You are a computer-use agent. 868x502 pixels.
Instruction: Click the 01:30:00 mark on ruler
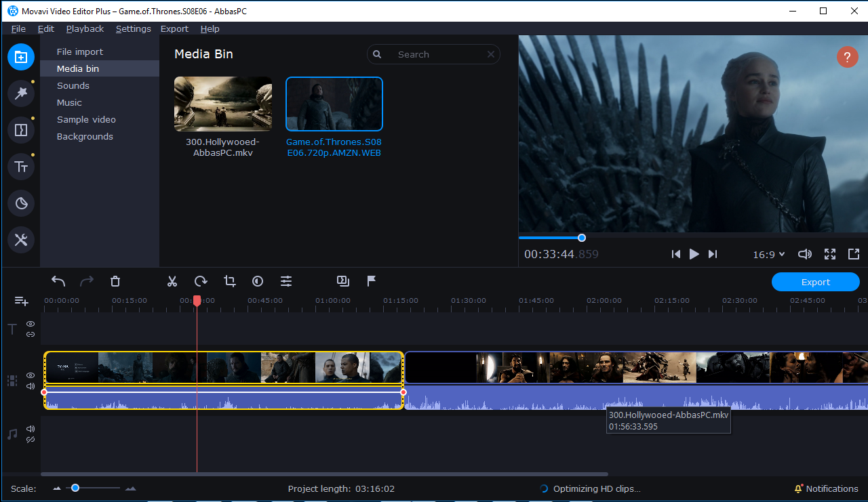click(469, 300)
